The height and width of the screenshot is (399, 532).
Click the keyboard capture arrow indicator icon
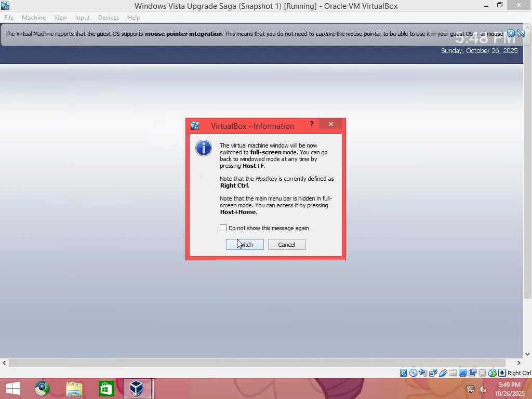pyautogui.click(x=502, y=373)
